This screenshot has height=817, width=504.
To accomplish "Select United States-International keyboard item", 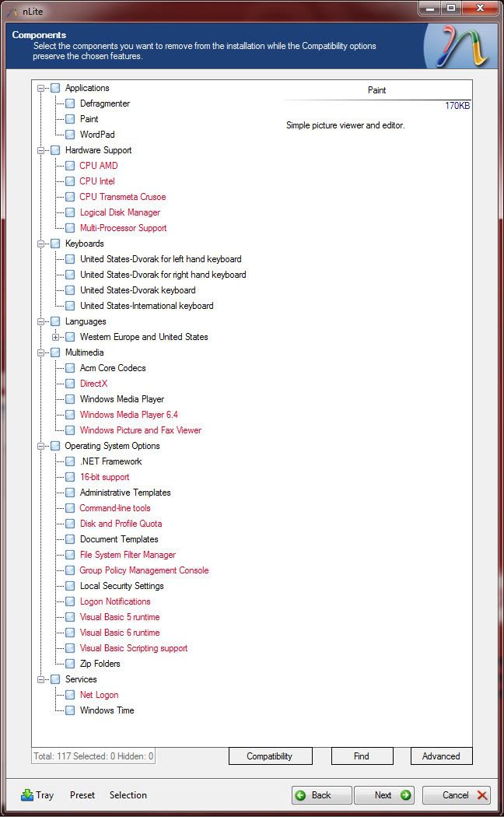I will pos(146,306).
